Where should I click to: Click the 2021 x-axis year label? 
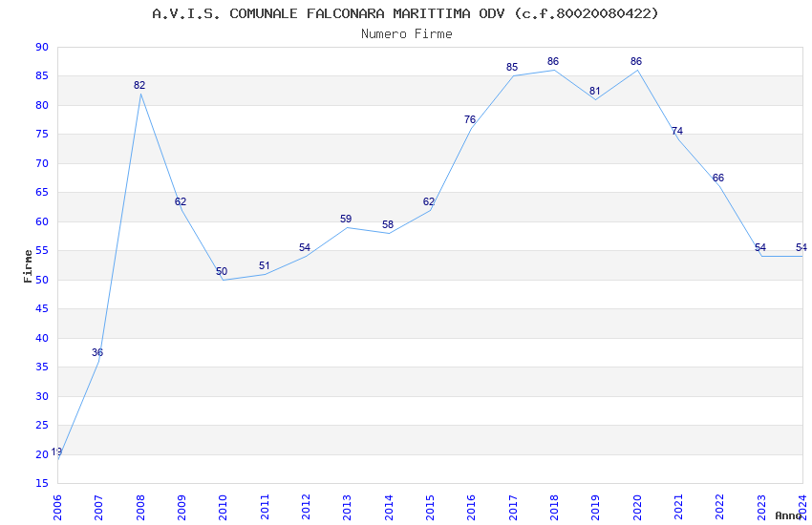tap(679, 507)
